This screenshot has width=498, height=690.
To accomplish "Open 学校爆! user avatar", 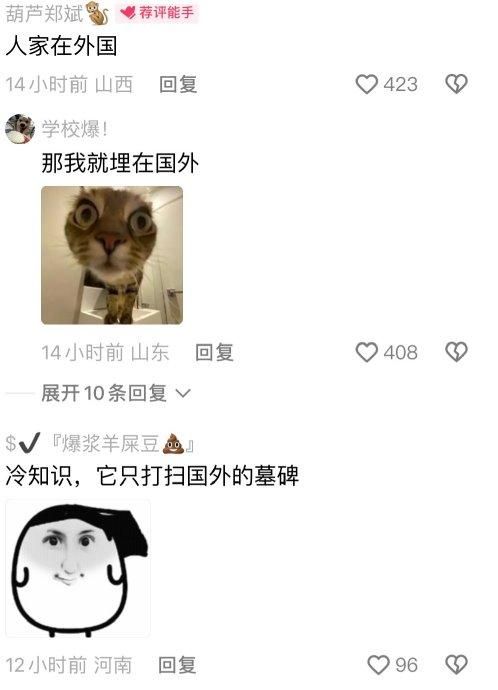I will point(20,129).
